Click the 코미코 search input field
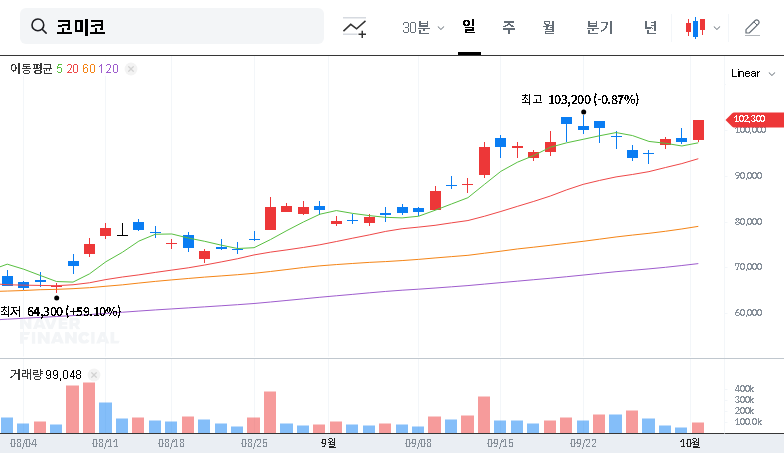784x453 pixels. click(180, 27)
